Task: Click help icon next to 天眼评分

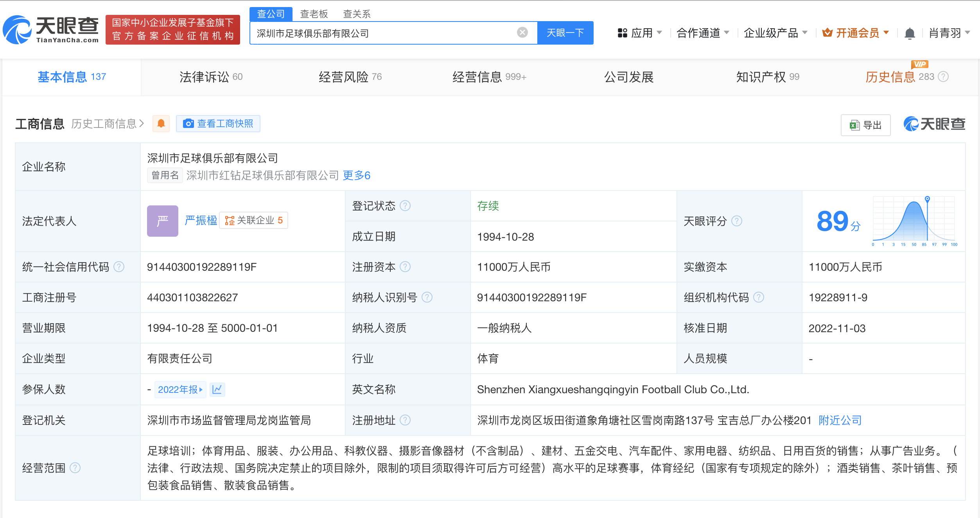Action: [x=737, y=221]
